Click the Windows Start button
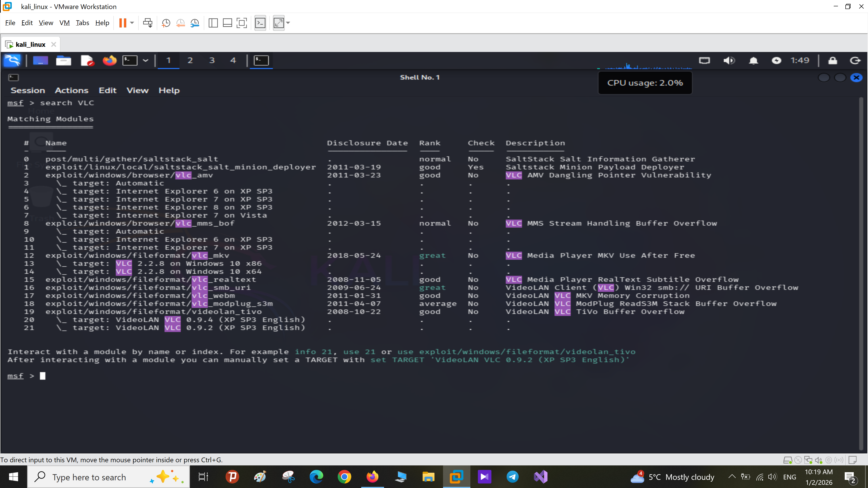The image size is (868, 488). (14, 477)
